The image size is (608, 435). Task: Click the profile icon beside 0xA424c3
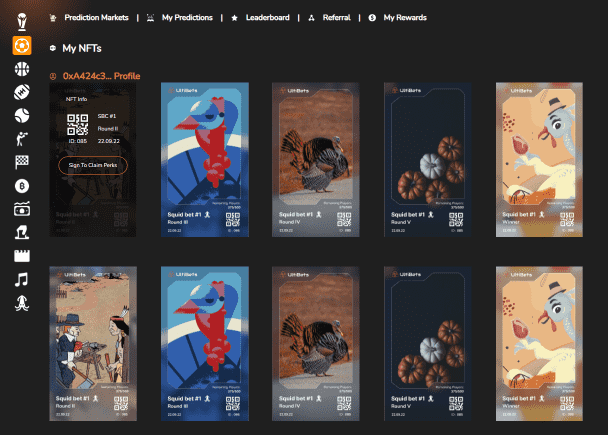pyautogui.click(x=53, y=76)
